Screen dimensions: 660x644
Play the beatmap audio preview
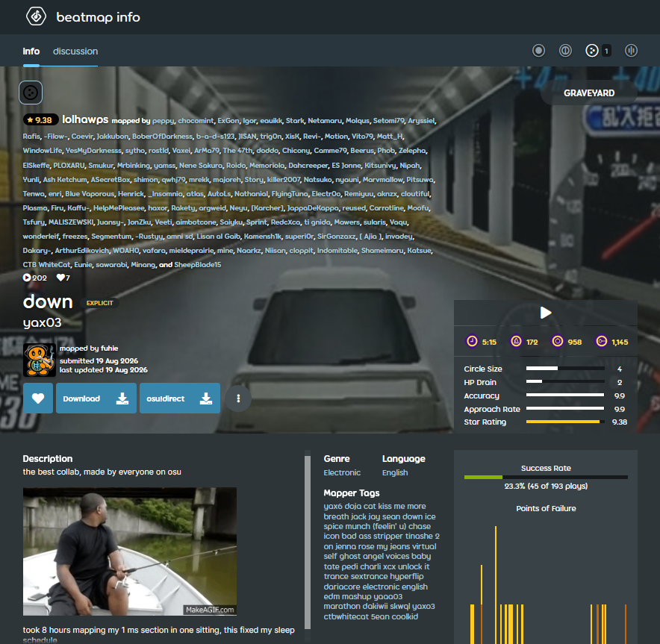click(546, 313)
